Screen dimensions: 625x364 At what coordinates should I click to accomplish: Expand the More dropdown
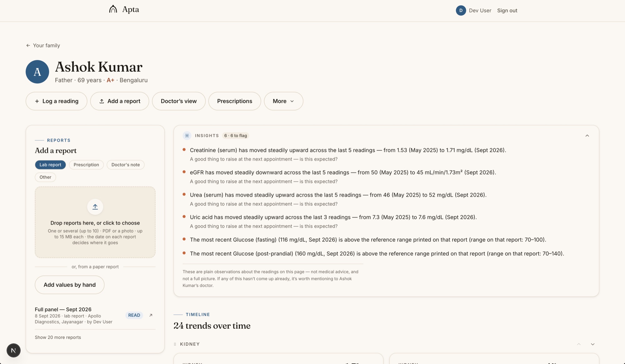[283, 101]
